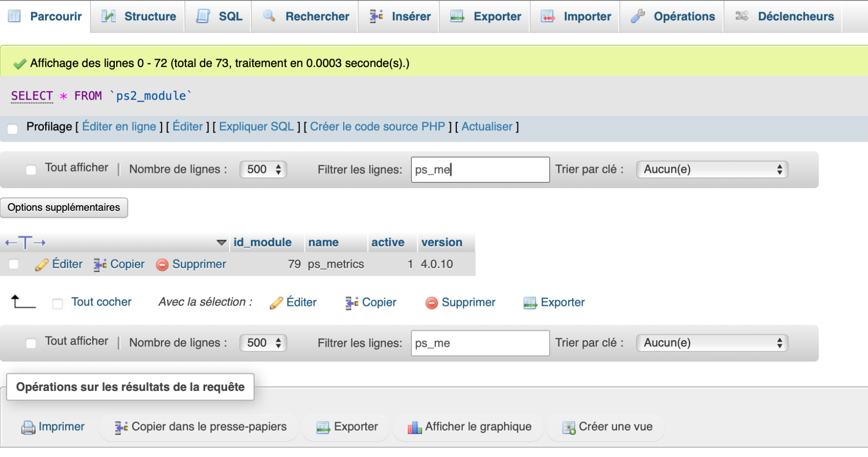Check the bottom Tout afficher checkbox

[x=31, y=343]
